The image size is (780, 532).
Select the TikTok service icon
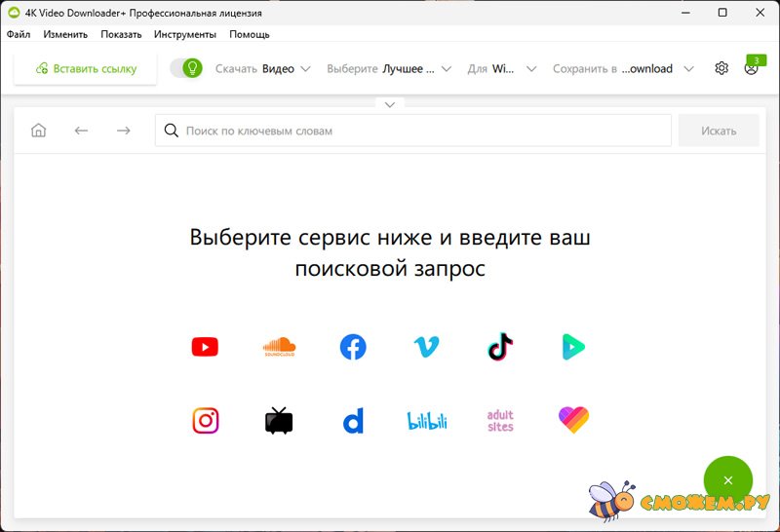coord(500,347)
